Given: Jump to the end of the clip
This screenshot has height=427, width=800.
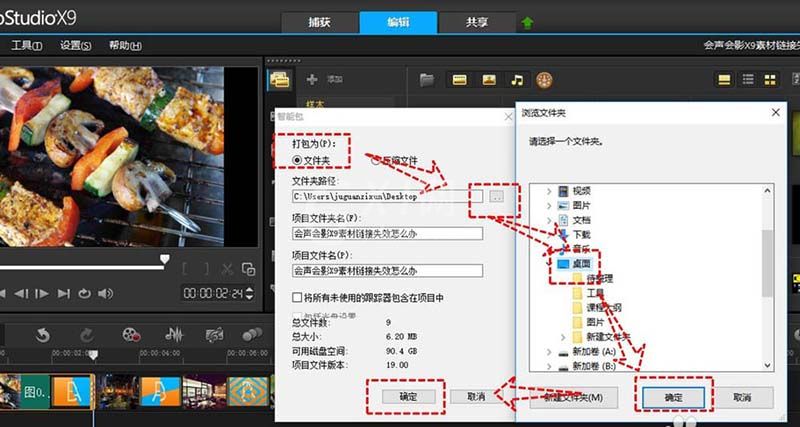Looking at the screenshot, I should 64,293.
